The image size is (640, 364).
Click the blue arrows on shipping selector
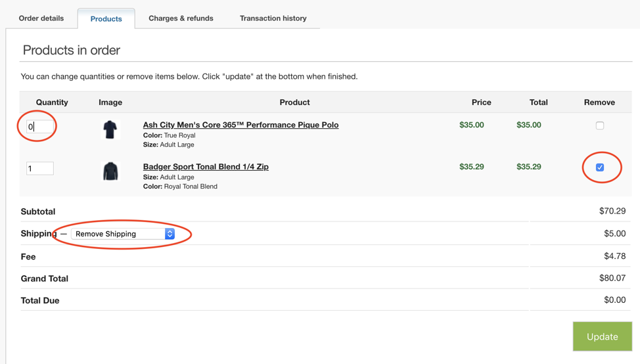tap(170, 234)
